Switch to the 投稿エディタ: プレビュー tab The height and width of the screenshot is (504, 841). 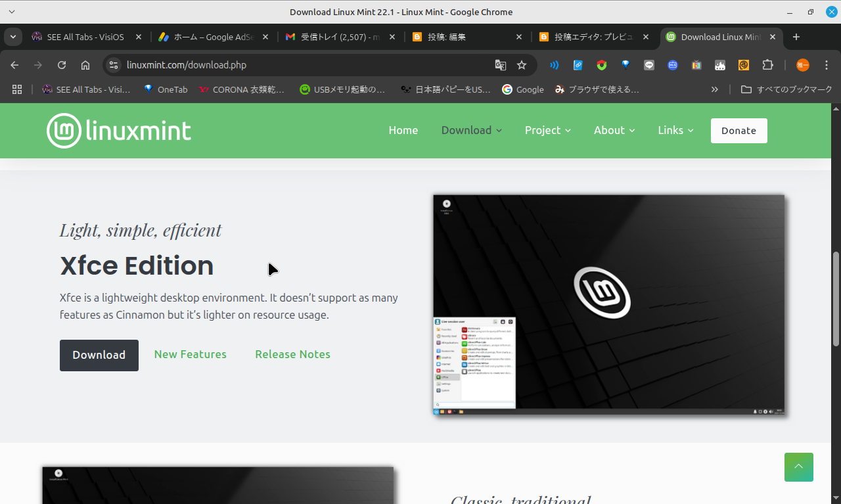click(594, 37)
